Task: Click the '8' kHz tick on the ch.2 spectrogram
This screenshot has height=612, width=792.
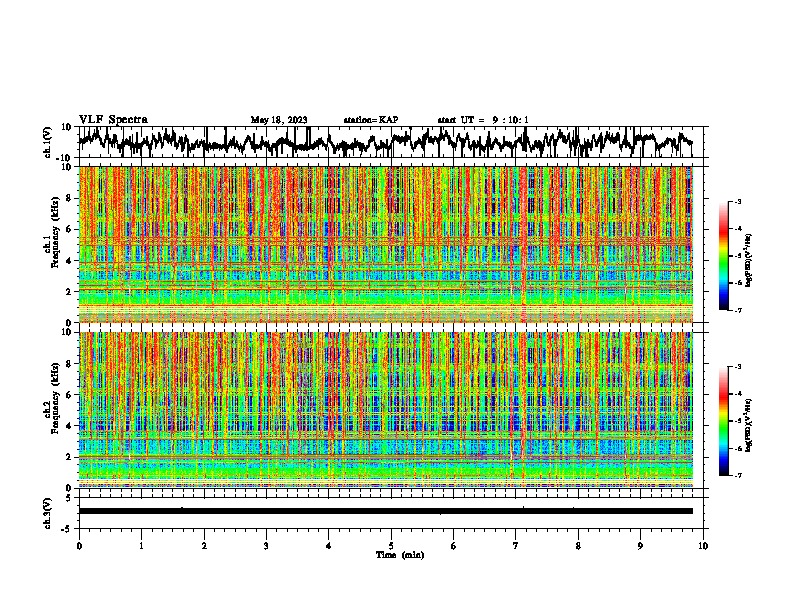Action: [x=69, y=364]
